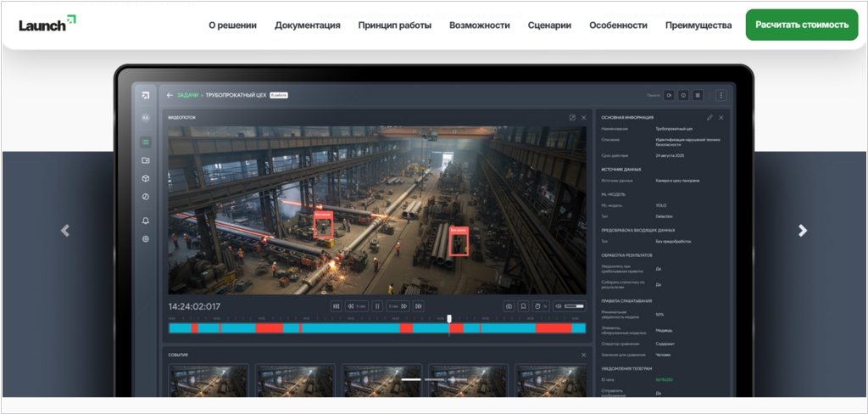Screen dimensions: 868x414
Task: Open the task list icon in sidebar
Action: 146,142
